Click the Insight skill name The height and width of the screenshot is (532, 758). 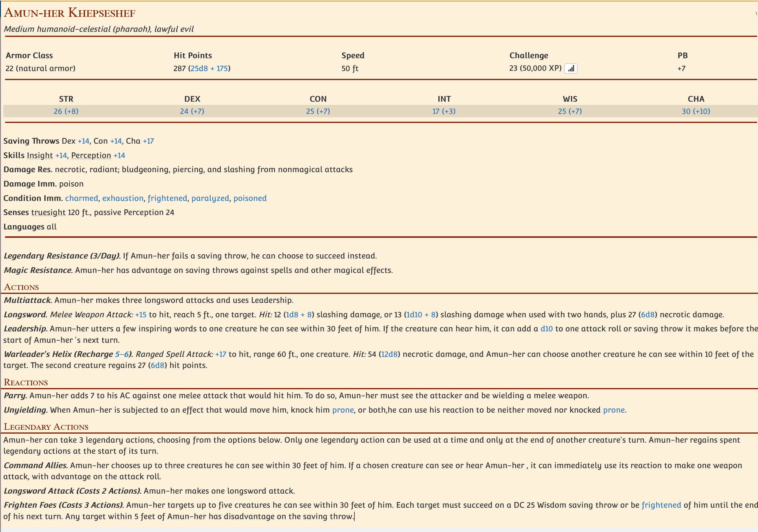pos(40,155)
